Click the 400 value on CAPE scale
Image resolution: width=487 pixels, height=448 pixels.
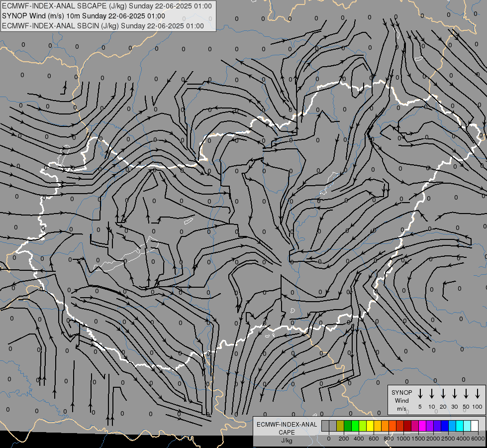pyautogui.click(x=359, y=439)
